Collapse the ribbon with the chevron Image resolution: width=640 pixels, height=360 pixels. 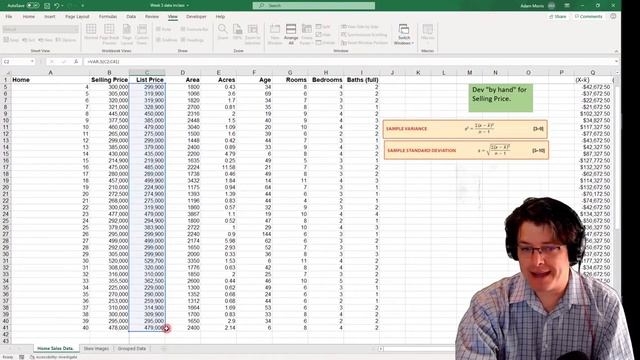(616, 51)
